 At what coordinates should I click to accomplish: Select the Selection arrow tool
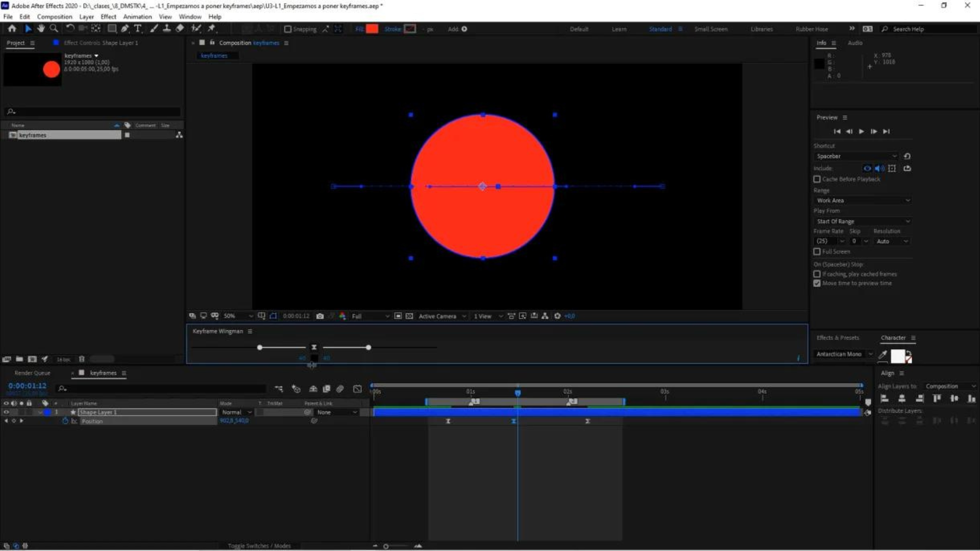point(28,29)
